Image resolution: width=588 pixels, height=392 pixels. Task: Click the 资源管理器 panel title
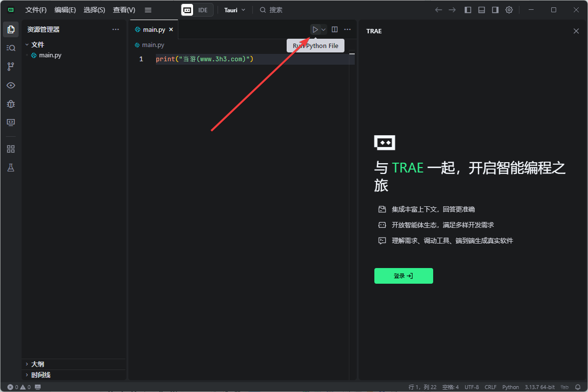44,29
